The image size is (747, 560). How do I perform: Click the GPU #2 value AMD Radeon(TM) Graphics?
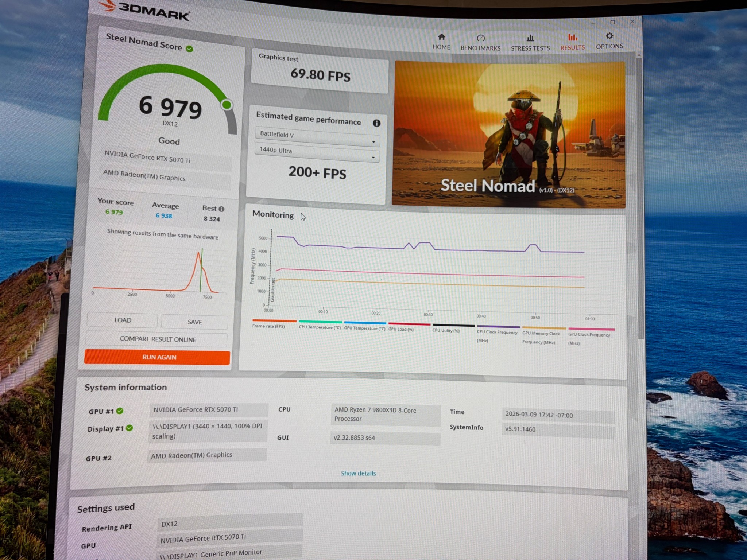tap(206, 455)
